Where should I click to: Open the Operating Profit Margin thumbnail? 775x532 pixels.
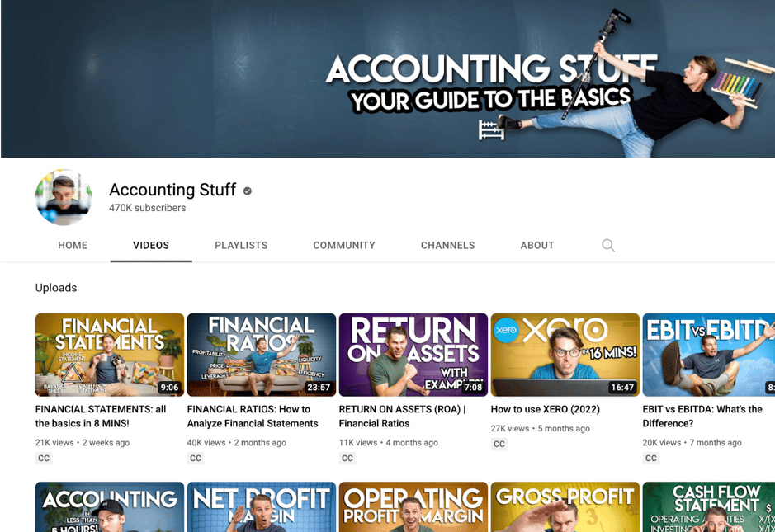pos(413,507)
